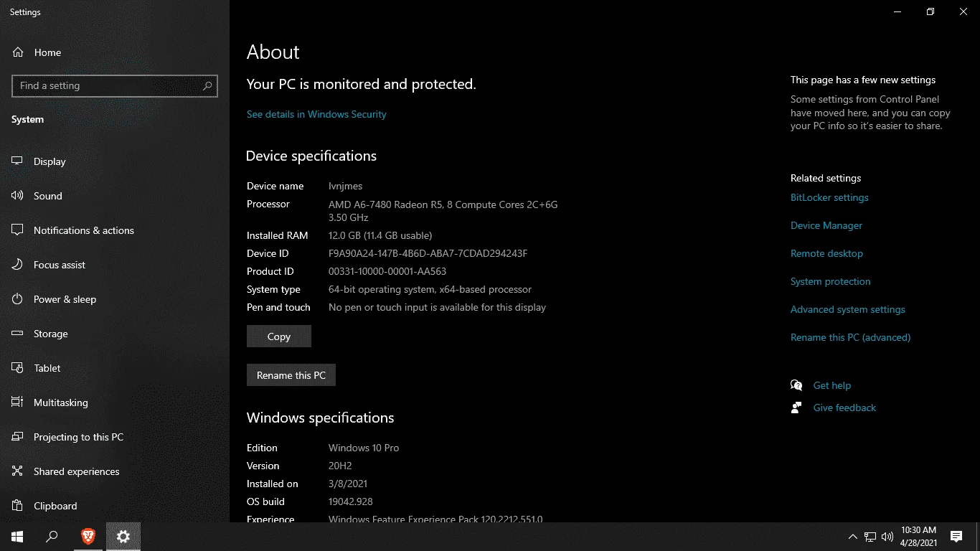
Task: Click the Rename this PC button
Action: [291, 375]
